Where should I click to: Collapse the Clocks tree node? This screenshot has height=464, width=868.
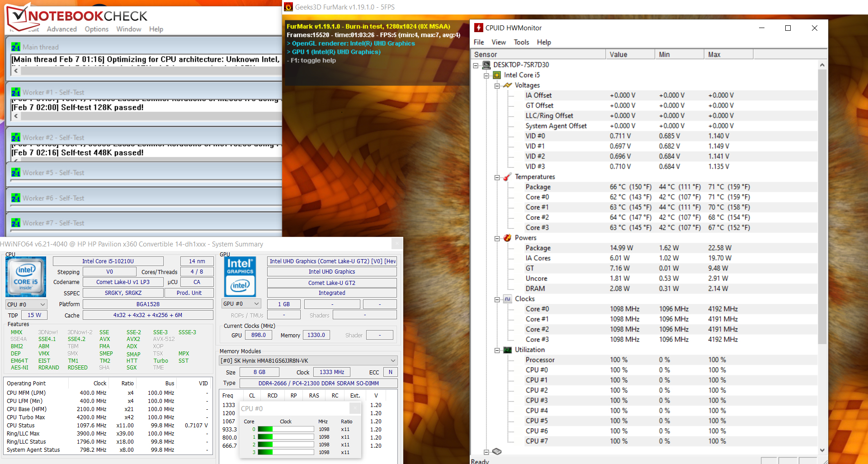[x=497, y=299]
